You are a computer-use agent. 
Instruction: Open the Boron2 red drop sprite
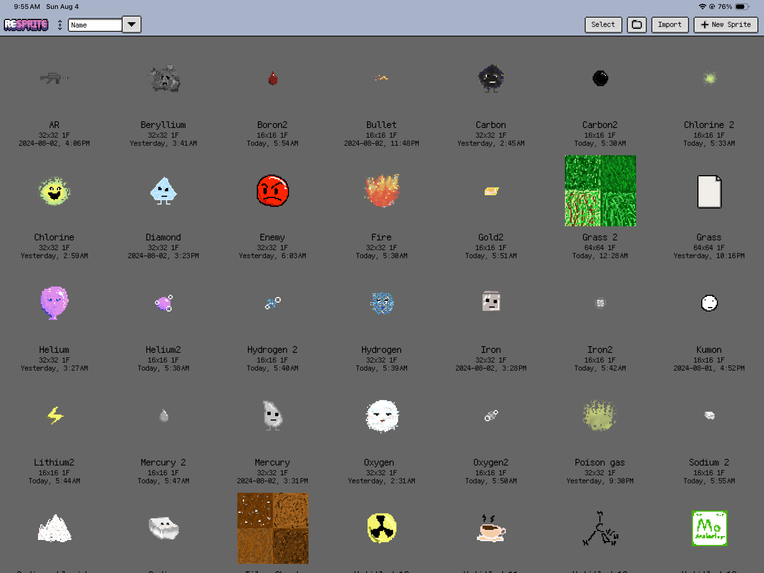(272, 78)
